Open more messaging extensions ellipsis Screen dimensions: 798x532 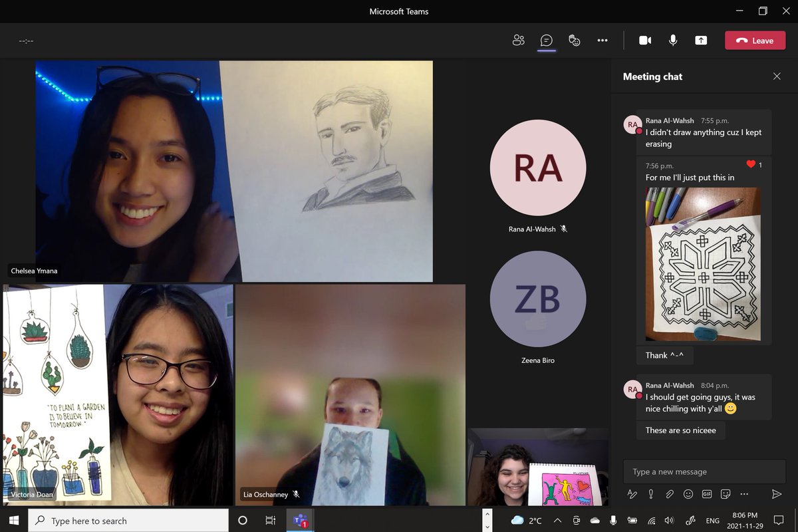coord(744,494)
